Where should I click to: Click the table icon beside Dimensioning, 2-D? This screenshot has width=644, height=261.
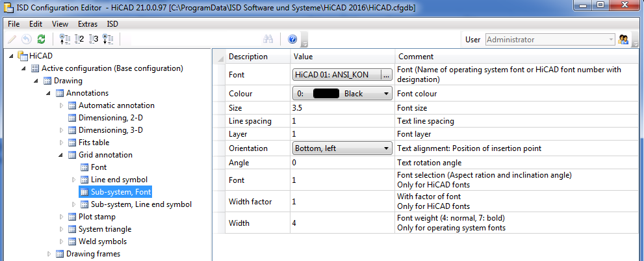[72, 118]
